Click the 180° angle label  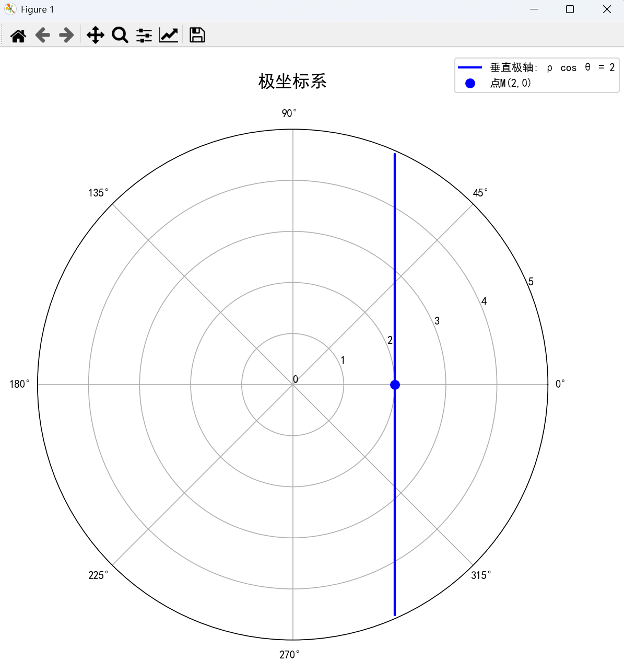coord(20,384)
